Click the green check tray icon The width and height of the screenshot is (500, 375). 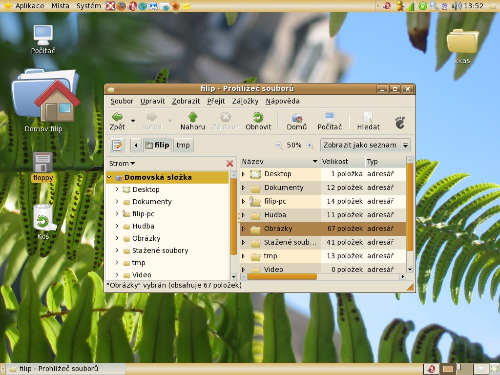pos(422,6)
